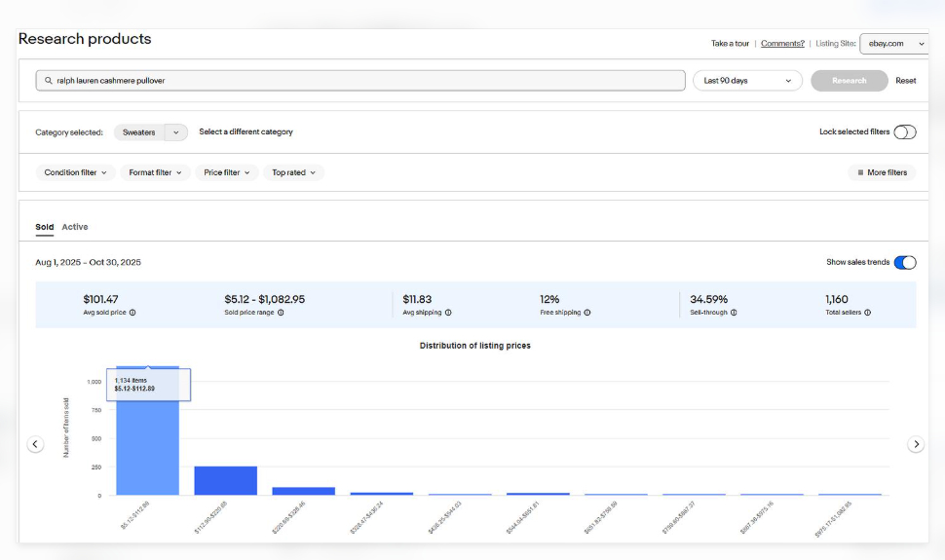Click the Distribution of listing prices title

pyautogui.click(x=474, y=346)
